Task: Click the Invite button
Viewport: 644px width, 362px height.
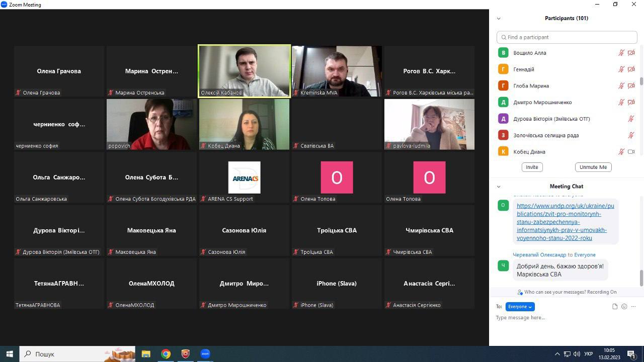Action: [532, 167]
